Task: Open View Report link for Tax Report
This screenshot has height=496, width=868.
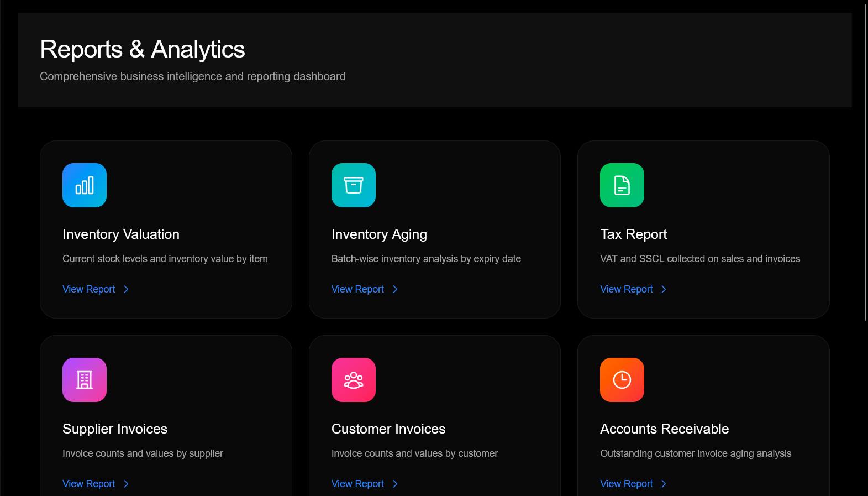Action: click(627, 289)
